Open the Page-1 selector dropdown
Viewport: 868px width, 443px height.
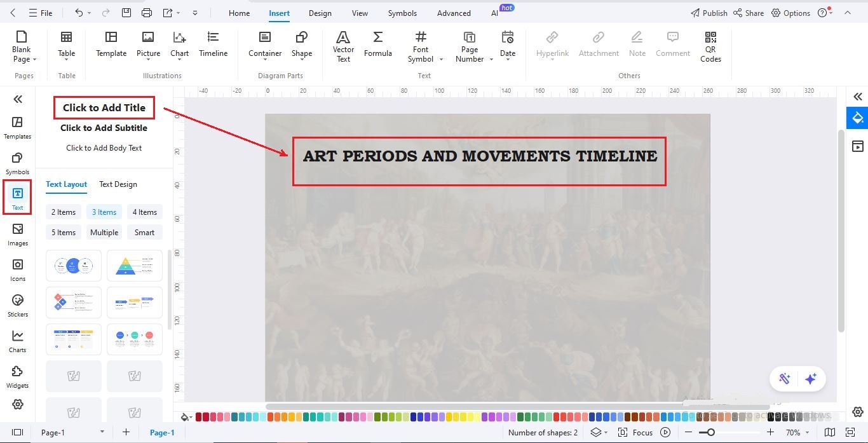(72, 432)
